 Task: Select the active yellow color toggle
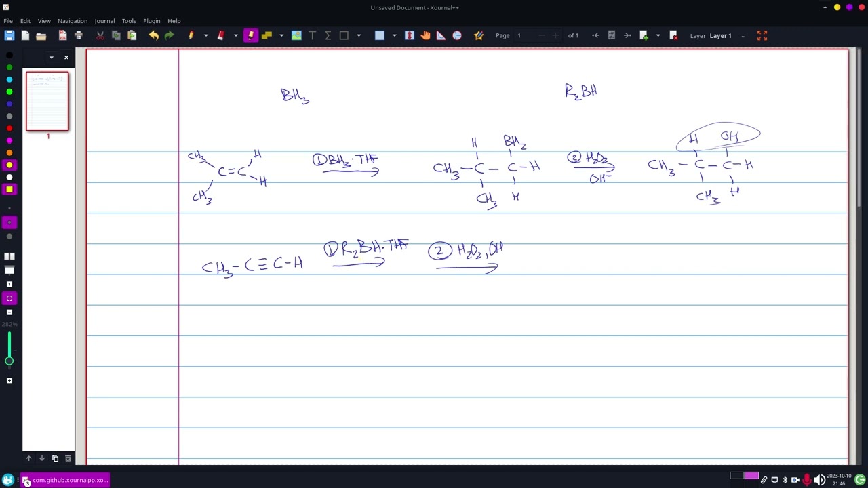(x=9, y=165)
